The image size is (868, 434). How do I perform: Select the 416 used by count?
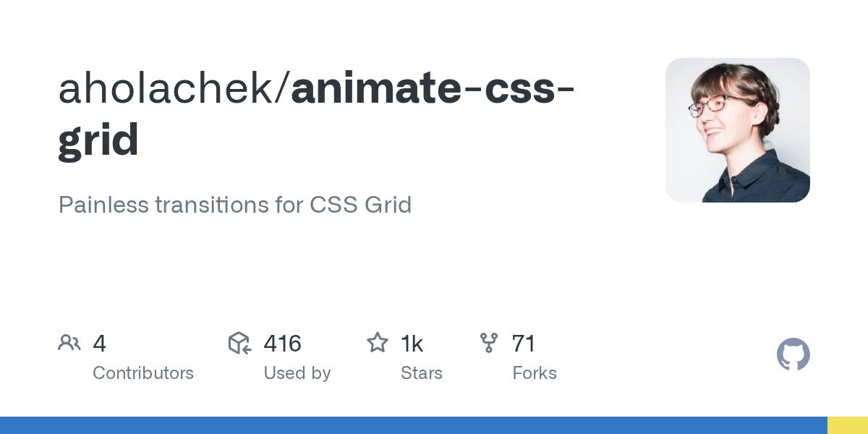click(282, 344)
